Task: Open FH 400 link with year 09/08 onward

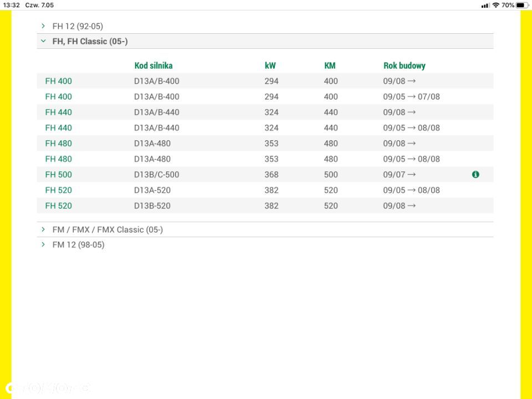Action: click(58, 81)
